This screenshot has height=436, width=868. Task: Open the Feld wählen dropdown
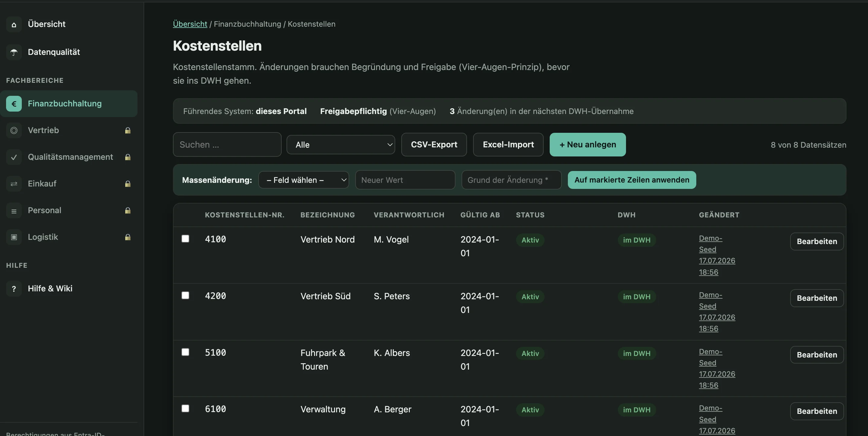coord(303,180)
